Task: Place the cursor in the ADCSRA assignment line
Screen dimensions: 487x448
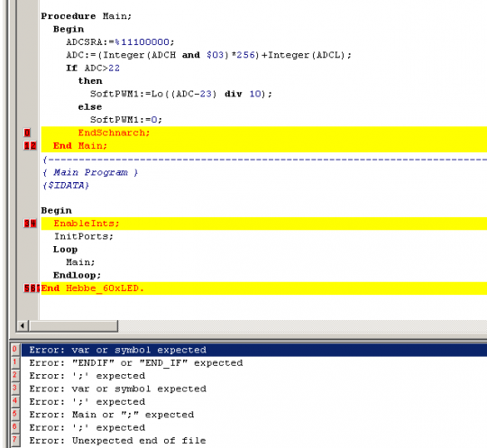Action: 120,41
